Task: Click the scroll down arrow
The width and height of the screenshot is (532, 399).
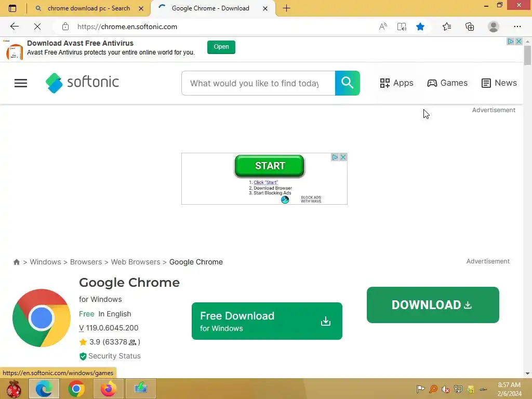Action: click(x=527, y=374)
